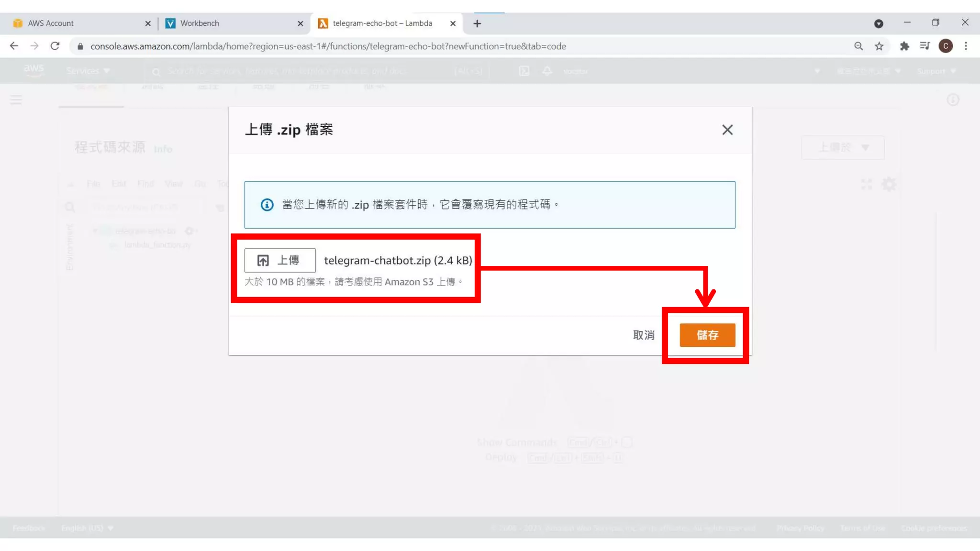Bookmark this page with star icon
This screenshot has height=551, width=980.
pos(879,46)
